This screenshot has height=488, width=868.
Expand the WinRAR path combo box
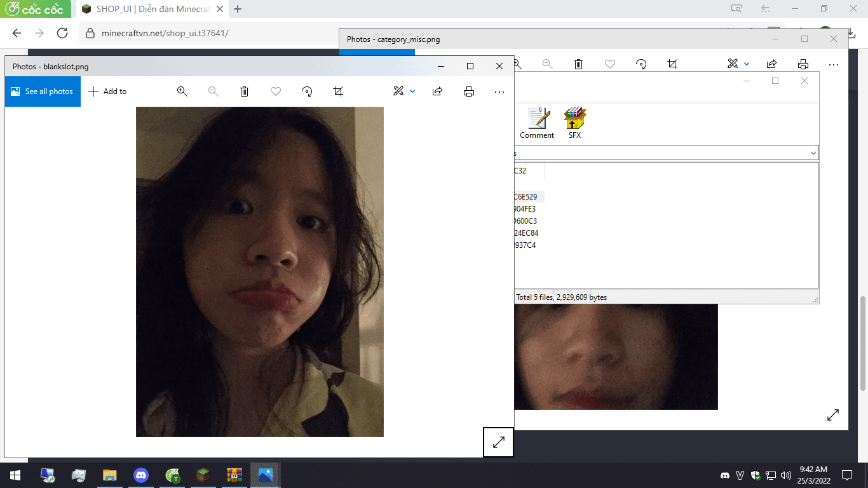coord(813,153)
